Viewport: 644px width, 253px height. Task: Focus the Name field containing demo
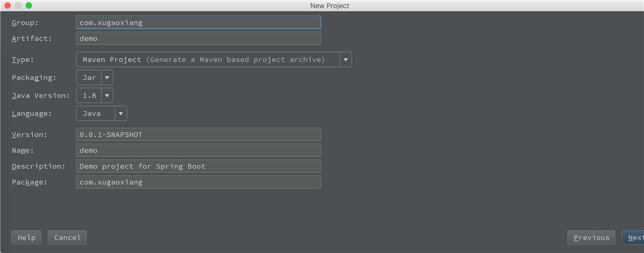tap(198, 151)
